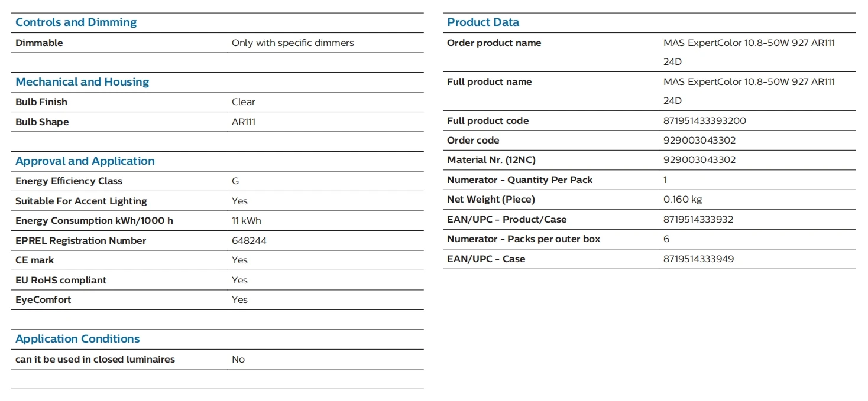Click the Approval and Application heading
The height and width of the screenshot is (401, 868).
[x=85, y=161]
